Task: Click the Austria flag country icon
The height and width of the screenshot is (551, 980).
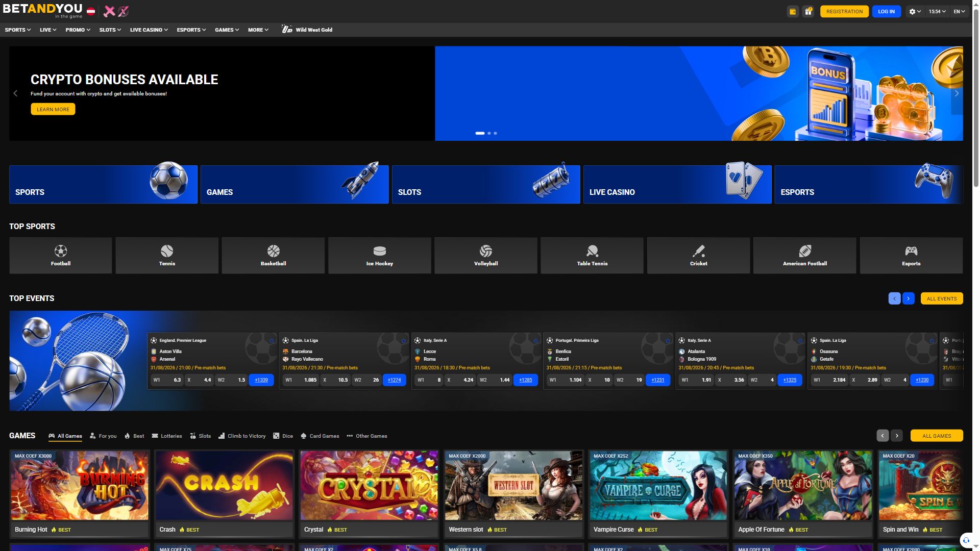Action: 91,11
